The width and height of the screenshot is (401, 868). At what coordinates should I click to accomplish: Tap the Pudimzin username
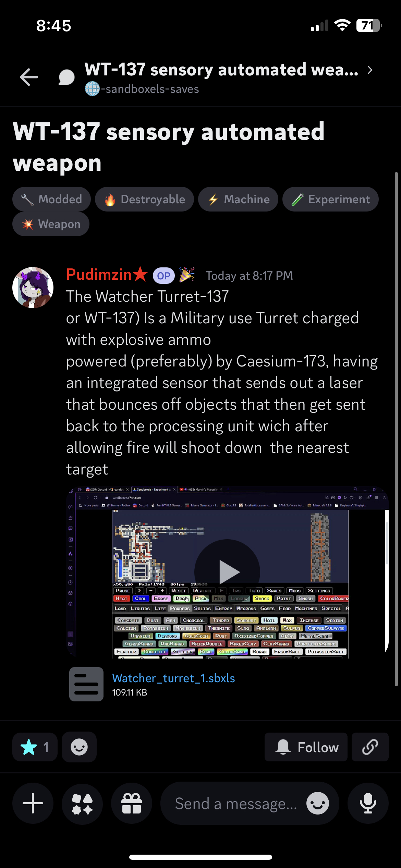pyautogui.click(x=99, y=275)
